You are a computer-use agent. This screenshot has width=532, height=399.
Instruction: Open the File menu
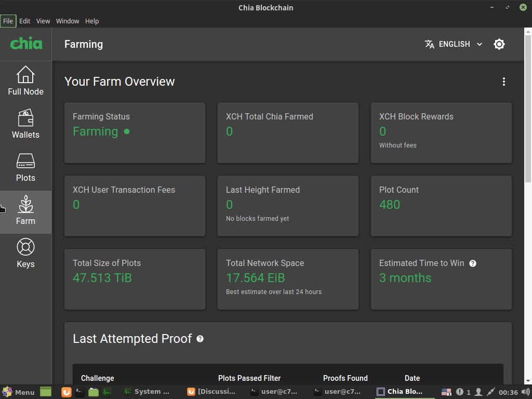tap(8, 21)
